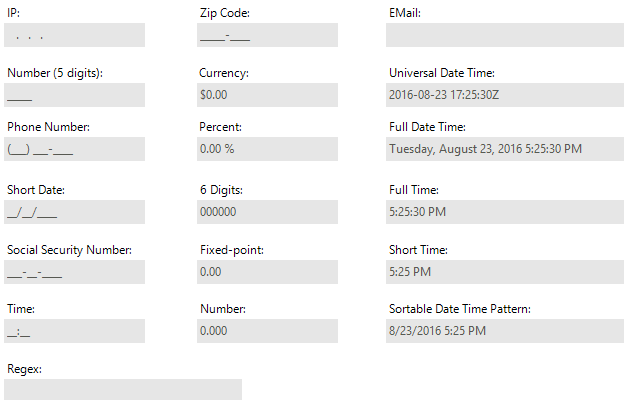Select the EMail text field

pos(505,35)
